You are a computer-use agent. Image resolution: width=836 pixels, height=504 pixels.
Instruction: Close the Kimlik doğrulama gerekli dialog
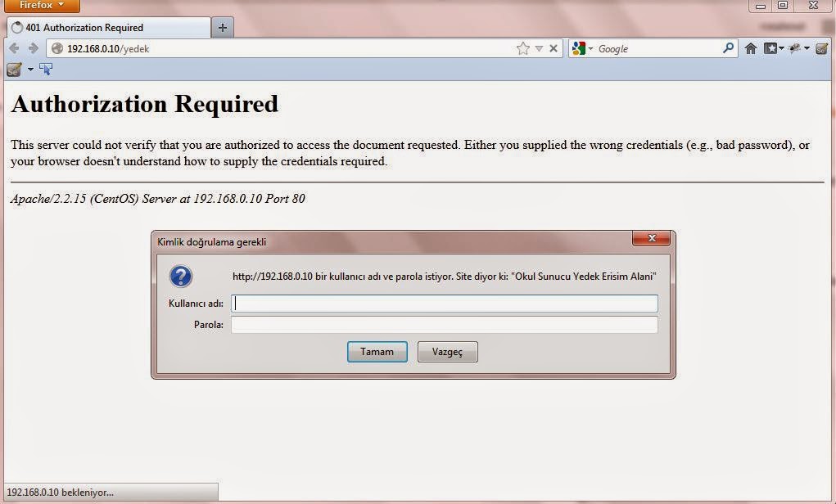651,238
